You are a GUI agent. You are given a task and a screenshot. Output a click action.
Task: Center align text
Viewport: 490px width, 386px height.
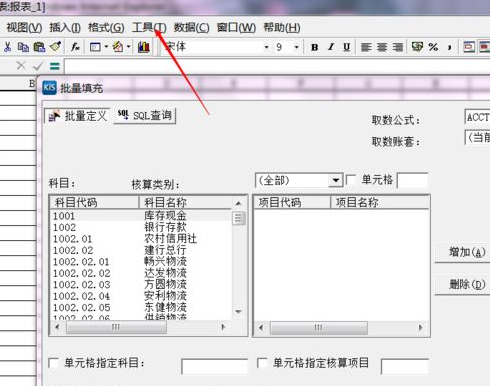tap(382, 47)
